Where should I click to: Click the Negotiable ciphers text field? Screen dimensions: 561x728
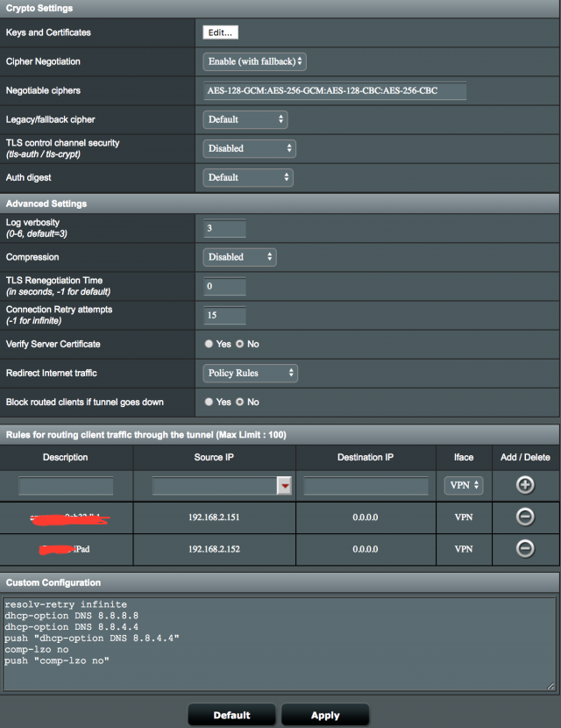click(x=335, y=91)
